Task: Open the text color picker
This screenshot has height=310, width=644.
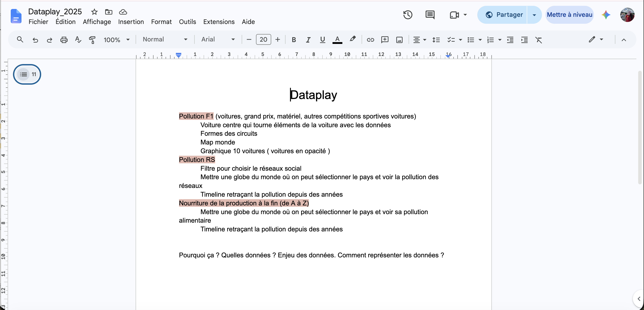Action: click(337, 39)
